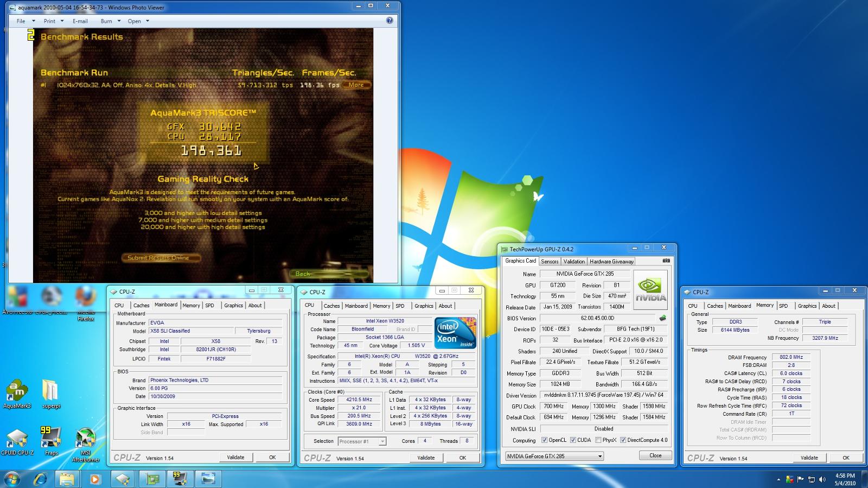Open the network tray icon

click(x=812, y=479)
